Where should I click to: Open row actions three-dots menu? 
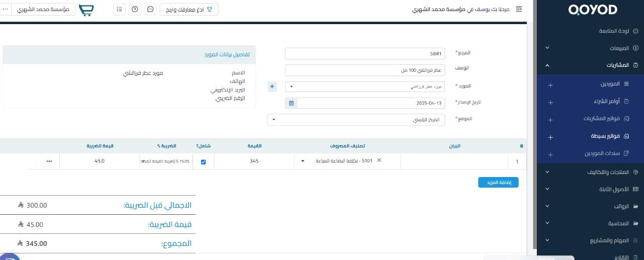[x=49, y=161]
